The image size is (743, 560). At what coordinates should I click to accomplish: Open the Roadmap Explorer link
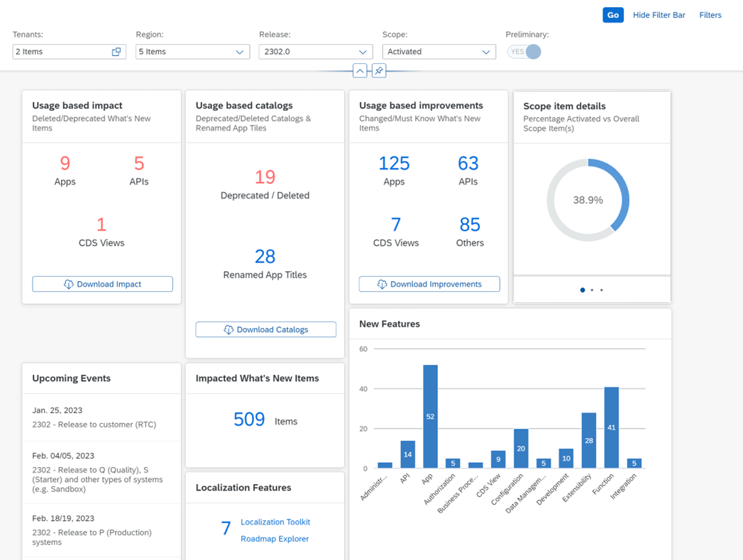[275, 539]
